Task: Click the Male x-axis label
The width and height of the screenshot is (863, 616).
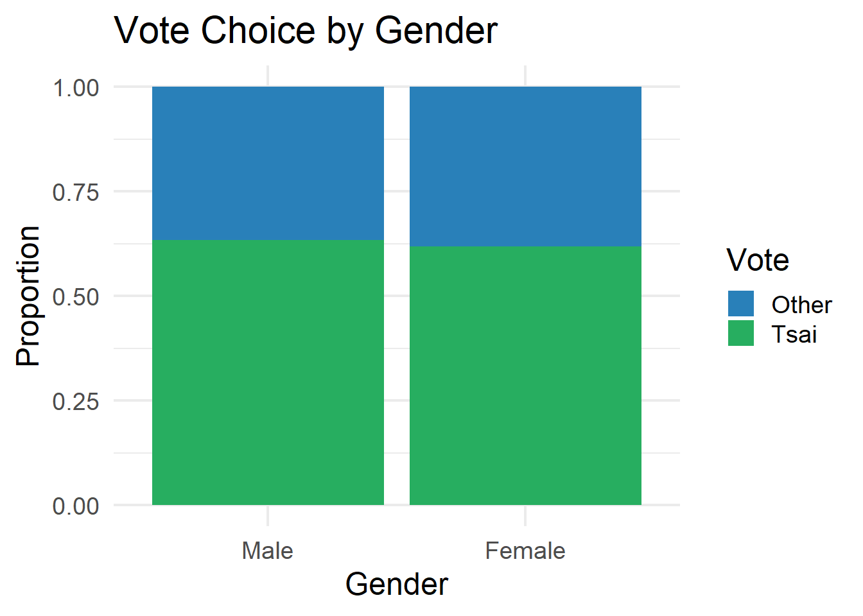Action: click(267, 551)
